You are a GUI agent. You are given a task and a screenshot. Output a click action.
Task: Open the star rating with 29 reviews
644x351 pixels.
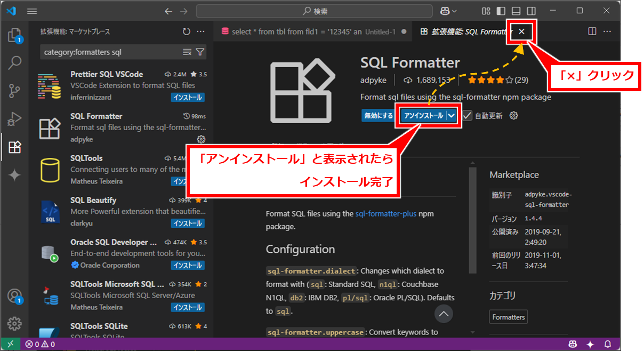(498, 80)
